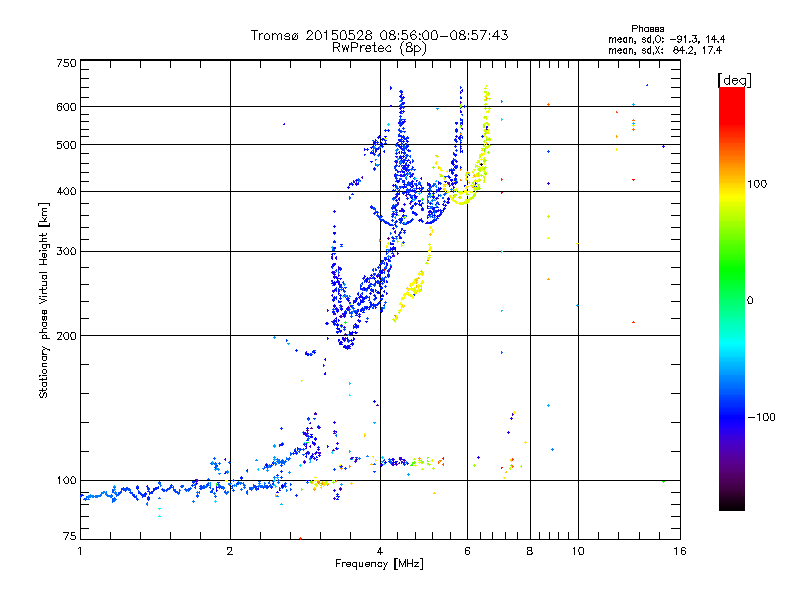
Task: Click the x-axis tick label '1'
Action: coord(80,551)
